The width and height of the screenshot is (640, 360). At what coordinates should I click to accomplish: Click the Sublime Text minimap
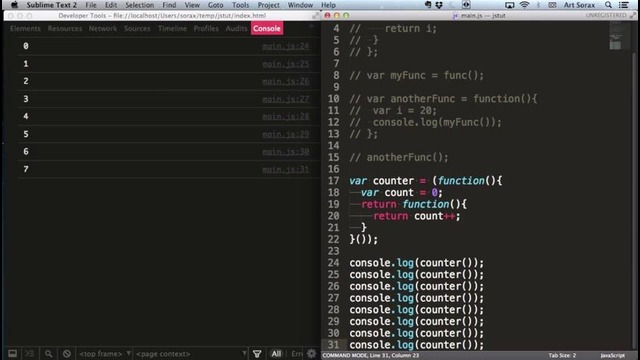619,36
